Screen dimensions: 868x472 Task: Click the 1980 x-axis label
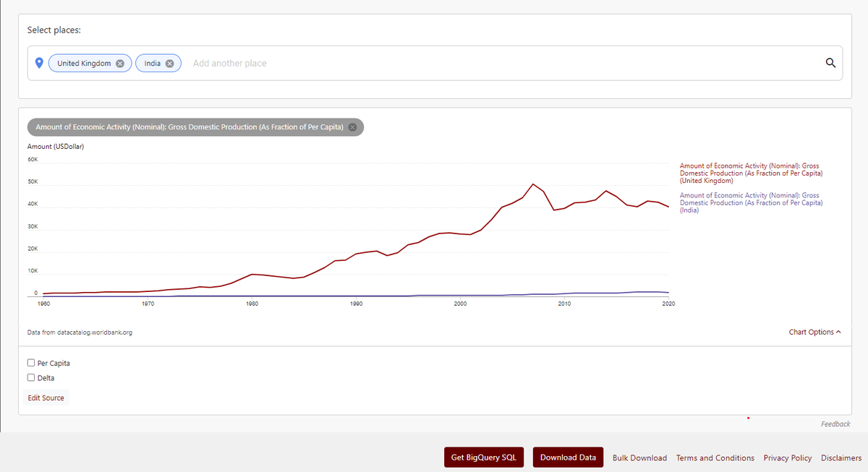pyautogui.click(x=252, y=304)
